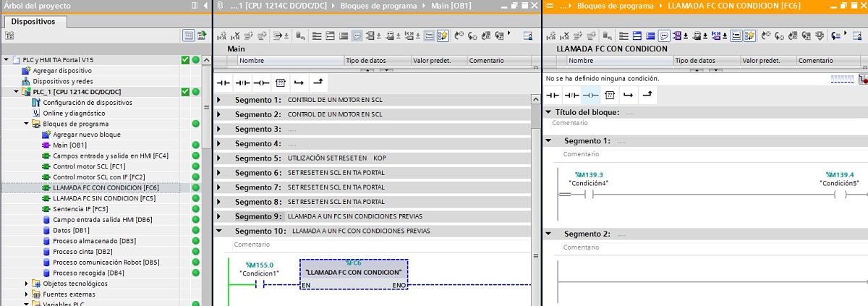This screenshot has width=868, height=306.
Task: Select the Dispositivos tab
Action: pos(33,21)
